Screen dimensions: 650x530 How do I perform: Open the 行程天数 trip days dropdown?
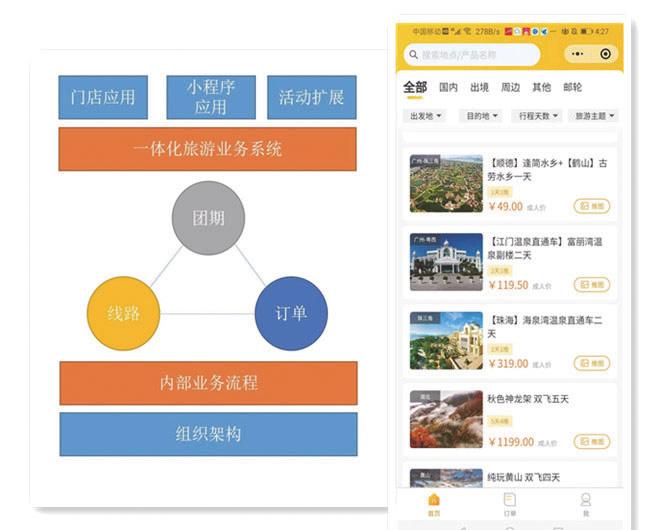[538, 116]
